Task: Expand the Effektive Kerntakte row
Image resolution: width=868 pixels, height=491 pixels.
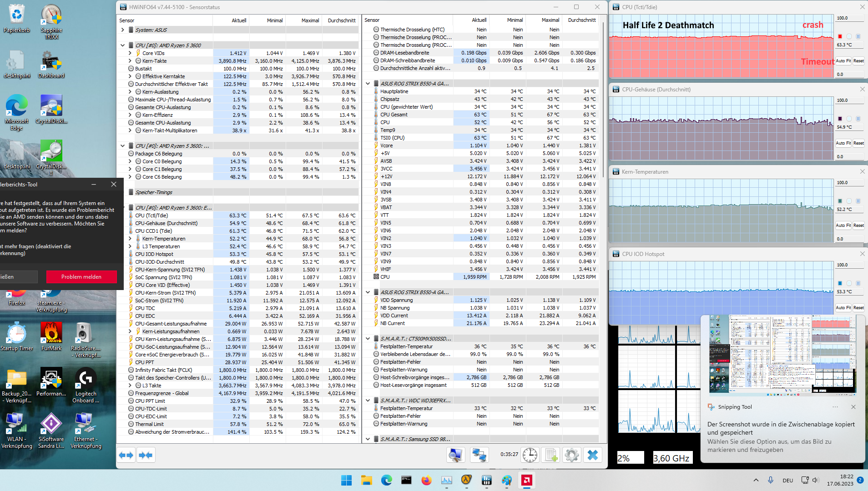Action: (x=130, y=76)
